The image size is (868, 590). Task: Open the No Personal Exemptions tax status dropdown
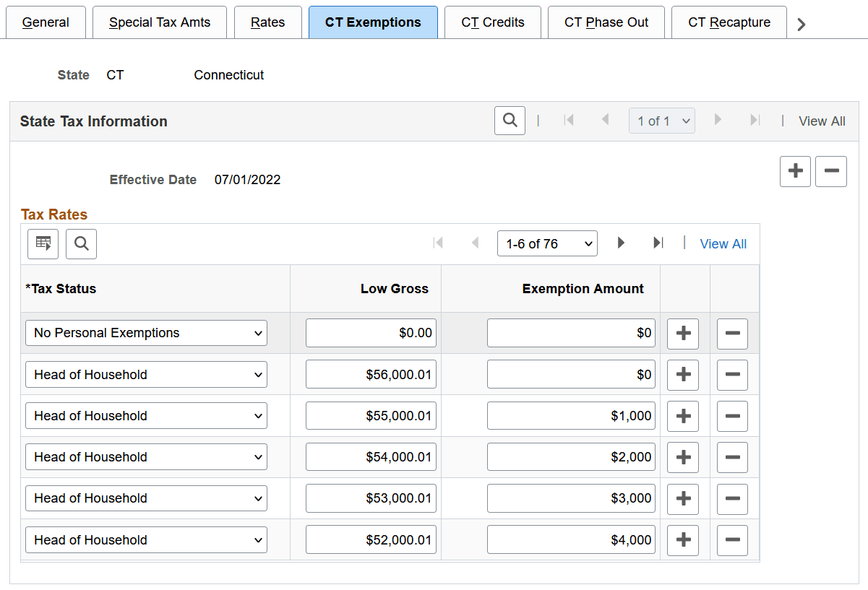pyautogui.click(x=146, y=333)
